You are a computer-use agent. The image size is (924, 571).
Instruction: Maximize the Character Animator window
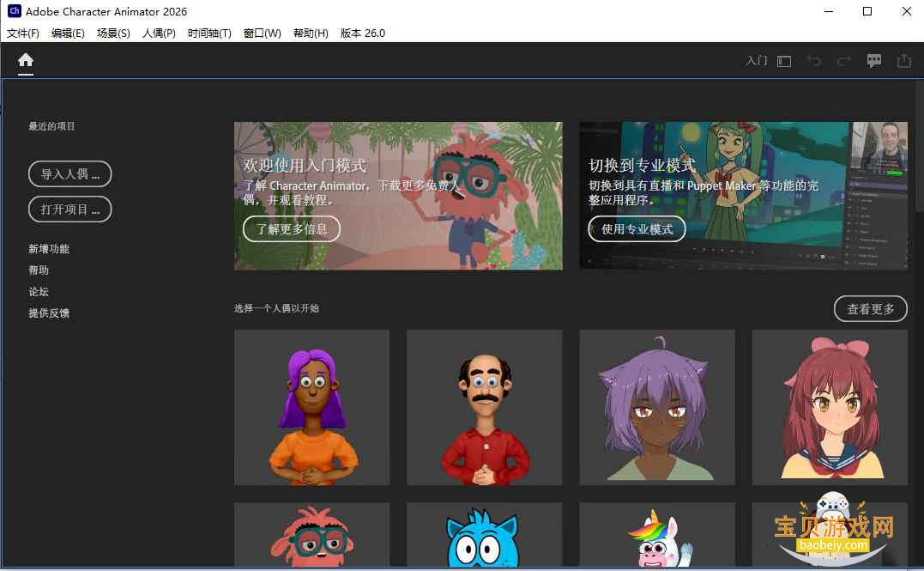pos(867,11)
